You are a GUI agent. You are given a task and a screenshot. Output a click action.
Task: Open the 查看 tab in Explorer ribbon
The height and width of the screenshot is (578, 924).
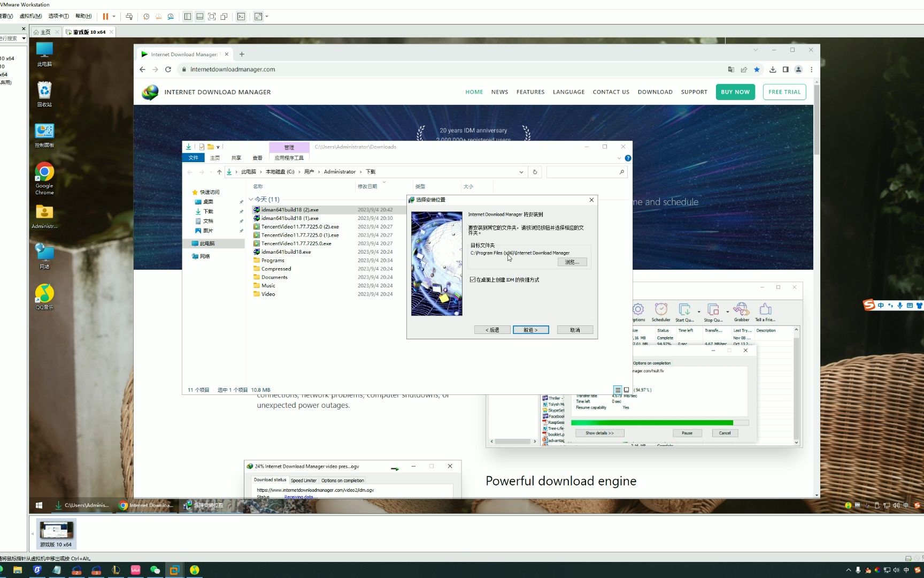coord(257,158)
